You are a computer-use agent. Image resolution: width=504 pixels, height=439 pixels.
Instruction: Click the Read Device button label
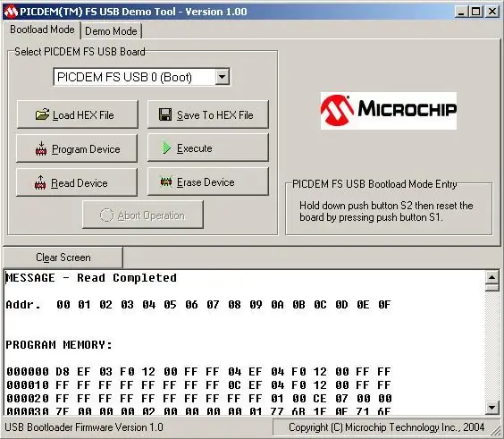pos(80,183)
